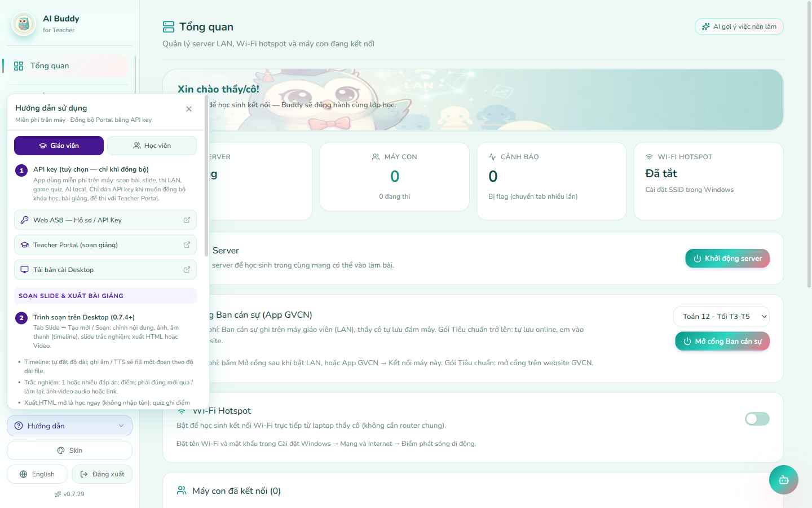Collapse the Hướng dẫn expander button
Image resolution: width=812 pixels, height=508 pixels.
point(69,426)
